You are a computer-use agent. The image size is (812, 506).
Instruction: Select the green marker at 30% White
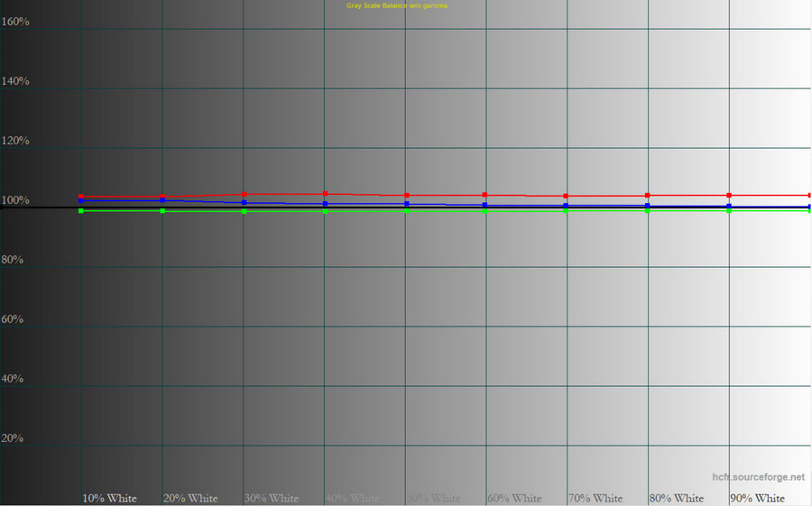tap(244, 211)
